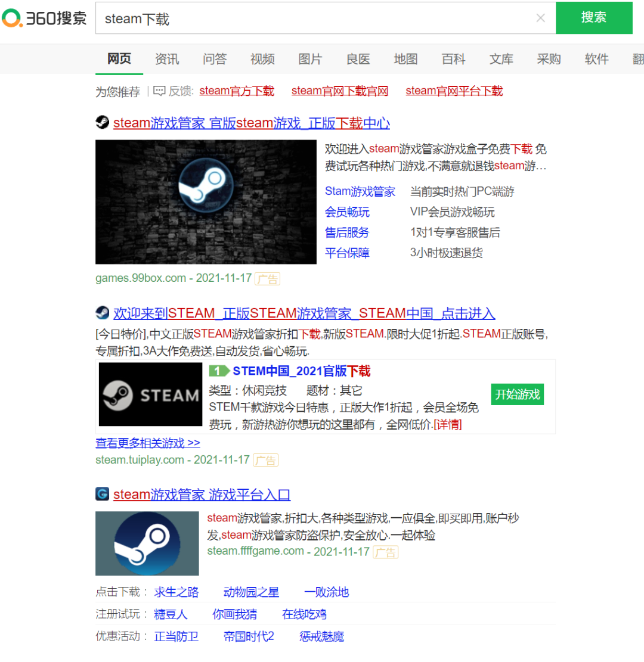Click VIP会员游戏畅玩 description text
This screenshot has height=662, width=644.
(x=452, y=212)
